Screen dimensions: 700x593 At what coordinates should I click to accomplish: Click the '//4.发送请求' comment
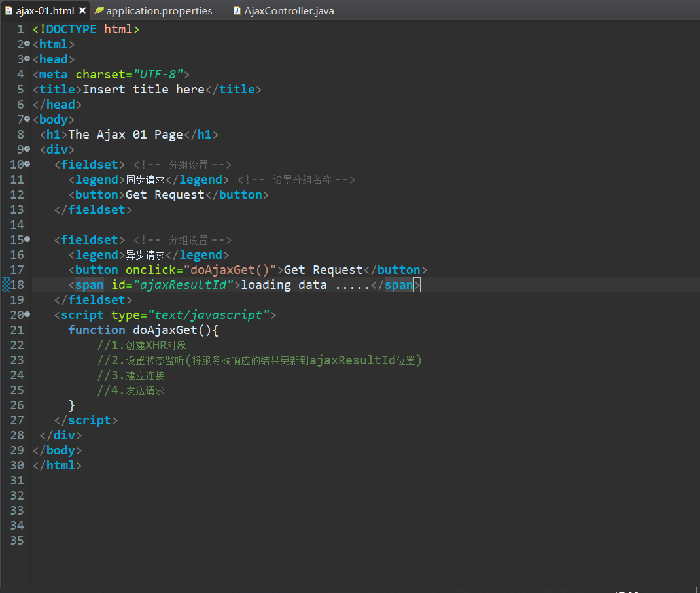(131, 390)
